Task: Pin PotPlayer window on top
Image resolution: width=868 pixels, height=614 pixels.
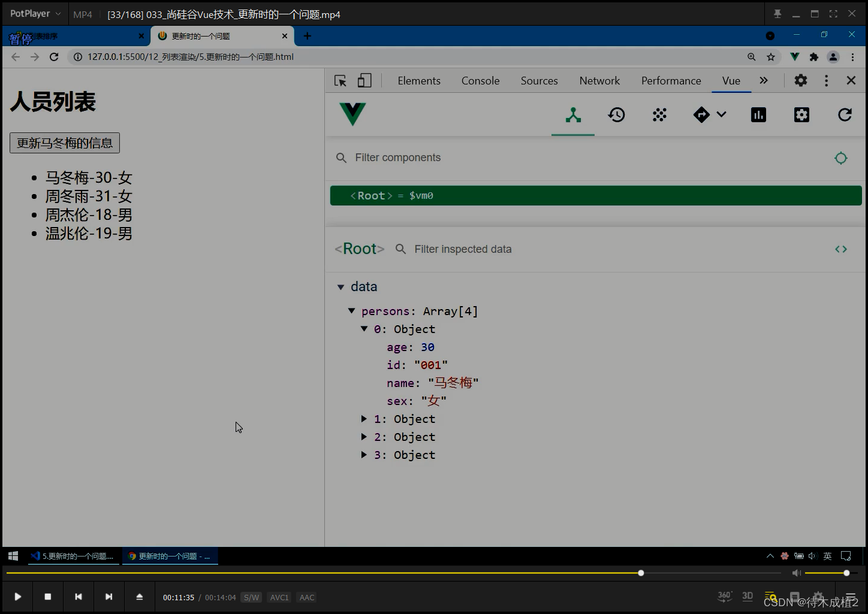Action: coord(777,14)
